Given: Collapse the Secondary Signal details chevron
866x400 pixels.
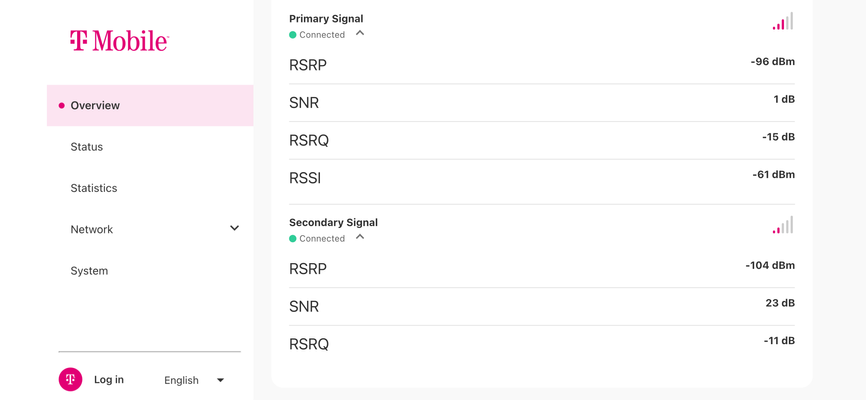Looking at the screenshot, I should 360,237.
